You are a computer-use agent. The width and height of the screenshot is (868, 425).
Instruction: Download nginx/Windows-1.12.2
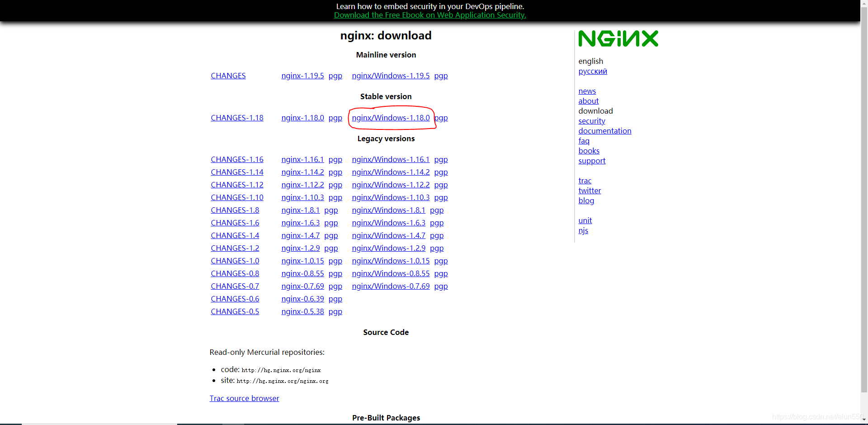pos(391,185)
